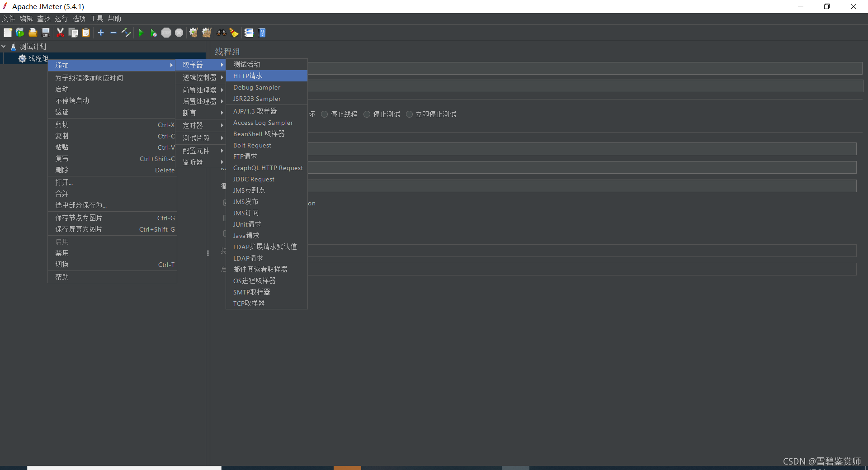This screenshot has height=470, width=868.
Task: Click the Reset Search yellow broom icon
Action: (234, 33)
